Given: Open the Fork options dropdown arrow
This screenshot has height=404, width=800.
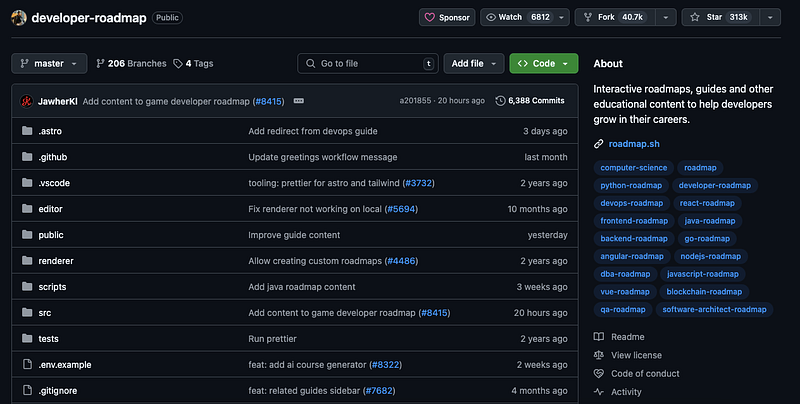Looking at the screenshot, I should [666, 17].
